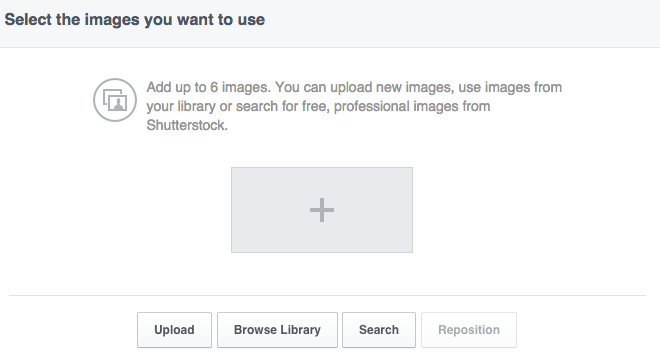Click the plus icon to add an image
The image size is (660, 363).
[x=322, y=210]
